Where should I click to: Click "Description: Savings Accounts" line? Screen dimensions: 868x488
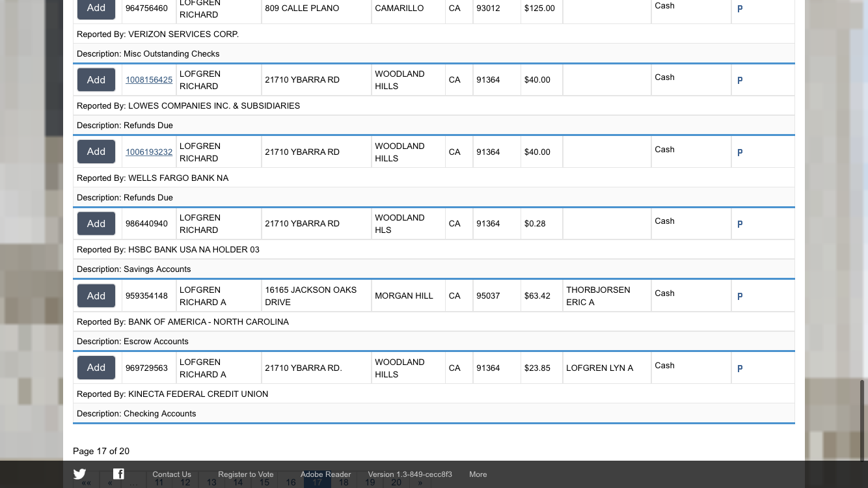click(x=134, y=269)
